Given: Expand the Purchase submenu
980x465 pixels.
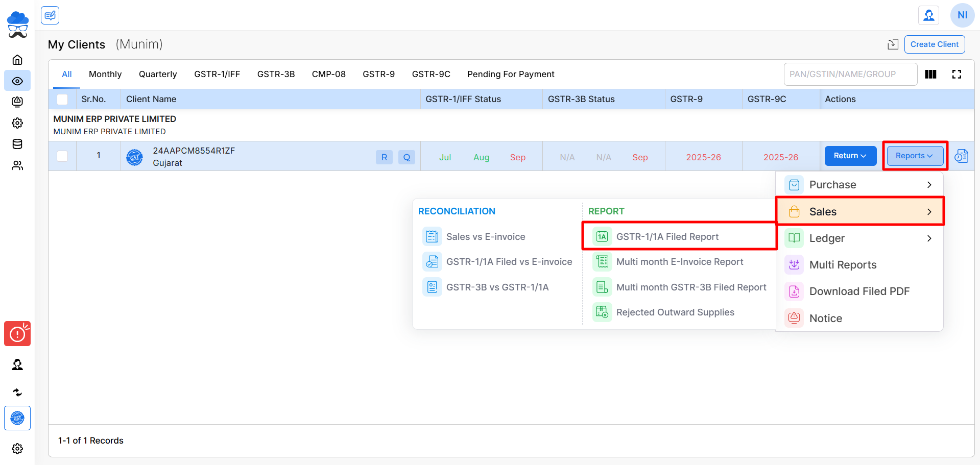Looking at the screenshot, I should 859,185.
